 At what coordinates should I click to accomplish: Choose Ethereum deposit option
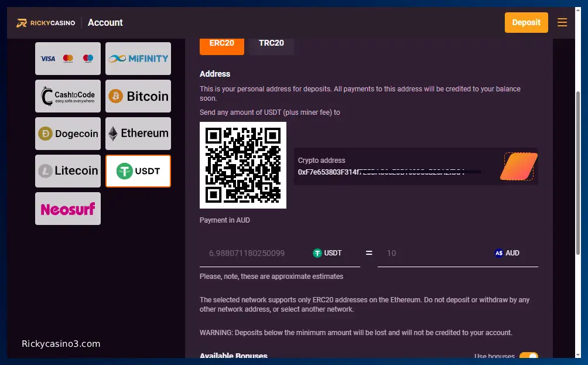pyautogui.click(x=138, y=134)
